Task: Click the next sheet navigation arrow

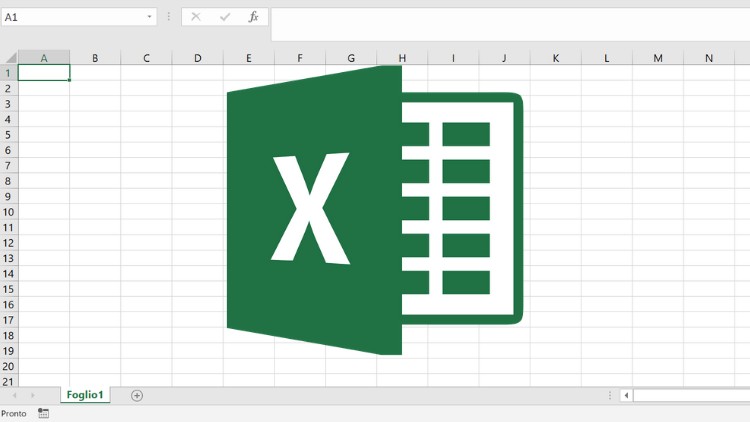Action: [x=33, y=395]
